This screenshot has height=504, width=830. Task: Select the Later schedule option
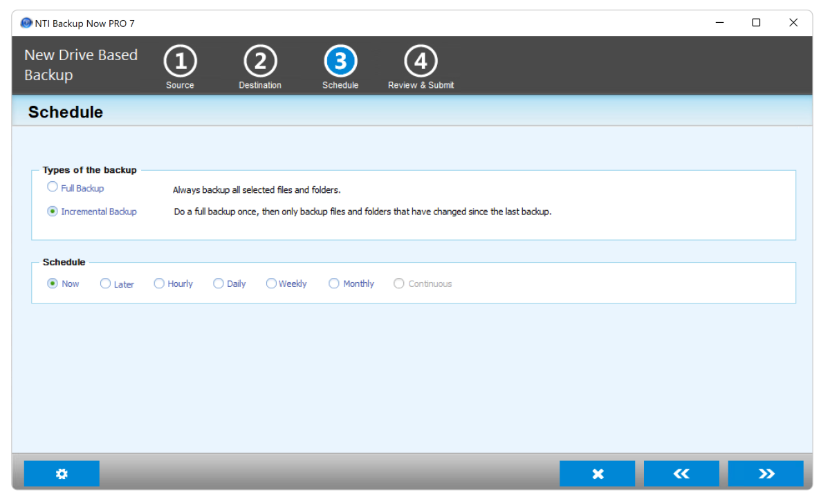(x=106, y=283)
